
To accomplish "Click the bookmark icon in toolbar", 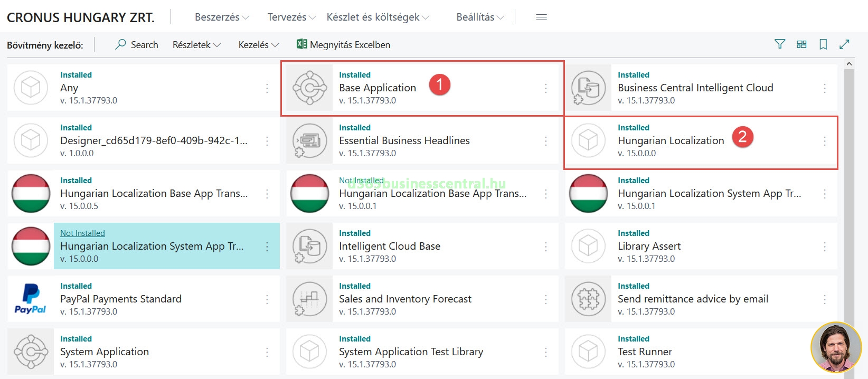I will point(823,44).
